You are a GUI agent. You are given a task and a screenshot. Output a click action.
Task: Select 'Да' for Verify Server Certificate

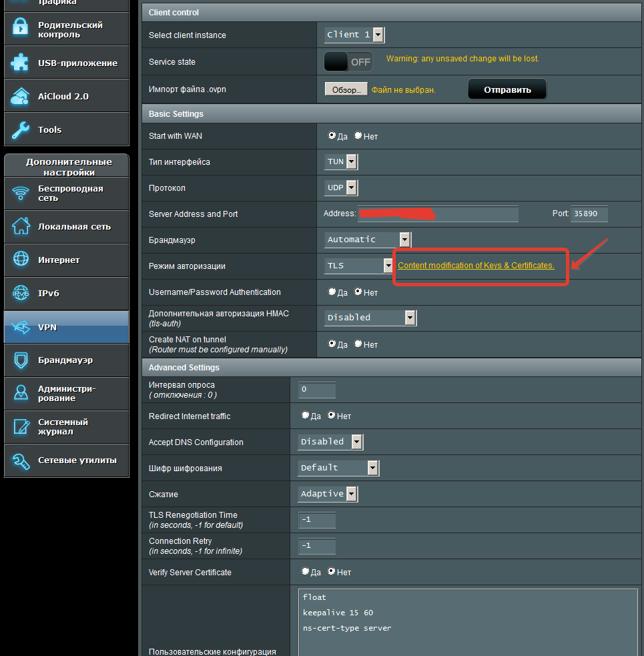click(306, 572)
